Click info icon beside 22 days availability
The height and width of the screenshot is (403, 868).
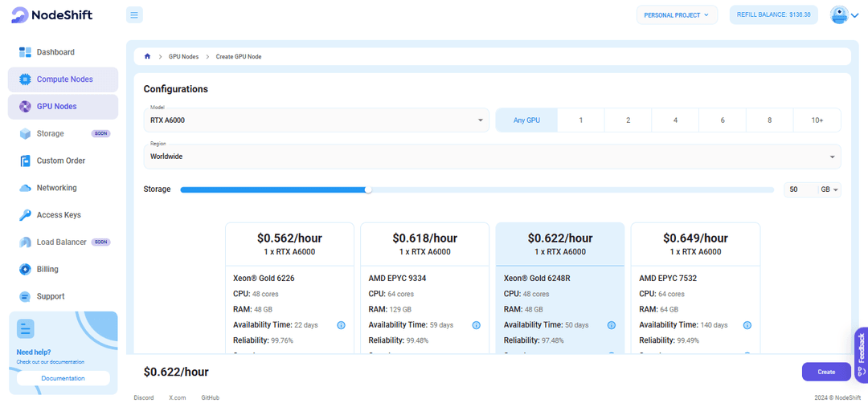tap(341, 325)
